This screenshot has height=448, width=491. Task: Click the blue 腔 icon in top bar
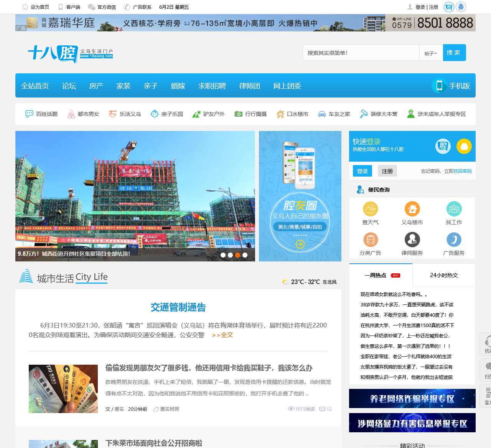[x=448, y=7]
